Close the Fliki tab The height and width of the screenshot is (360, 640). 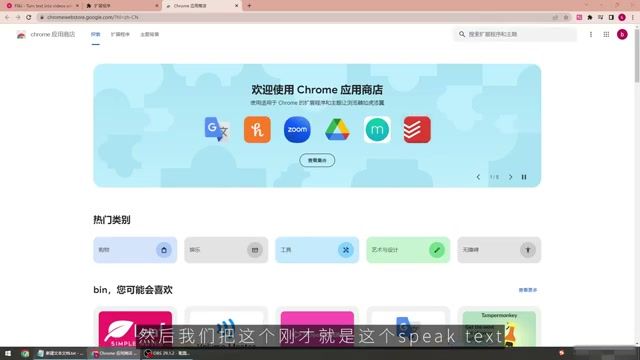point(77,6)
